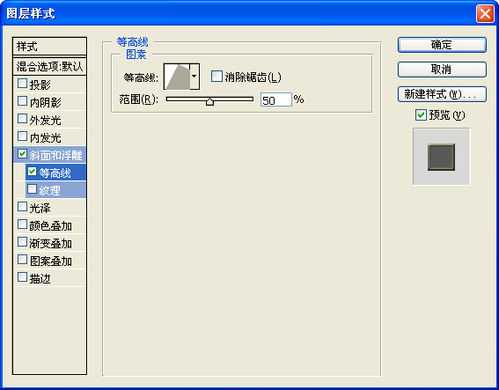
Task: Enable the 内阴影 inner shadow checkbox
Action: (22, 101)
